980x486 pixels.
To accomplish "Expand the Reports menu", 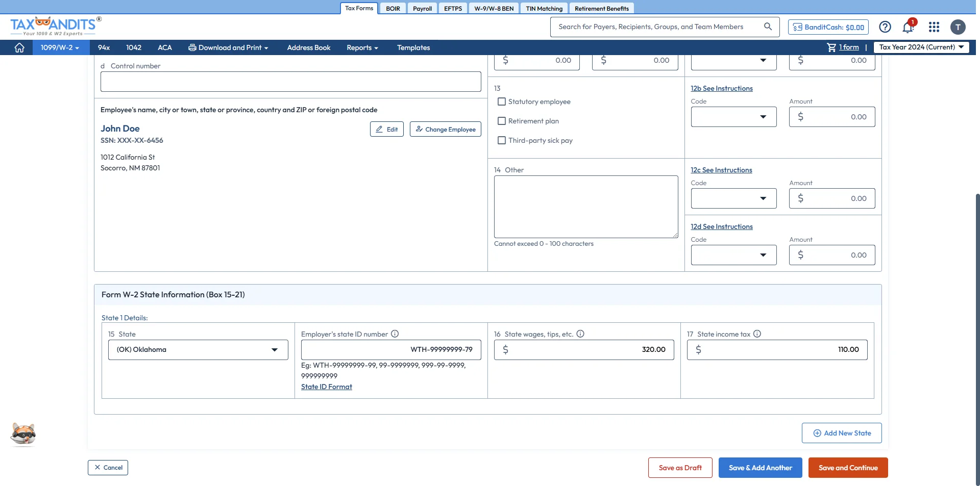I will [362, 47].
